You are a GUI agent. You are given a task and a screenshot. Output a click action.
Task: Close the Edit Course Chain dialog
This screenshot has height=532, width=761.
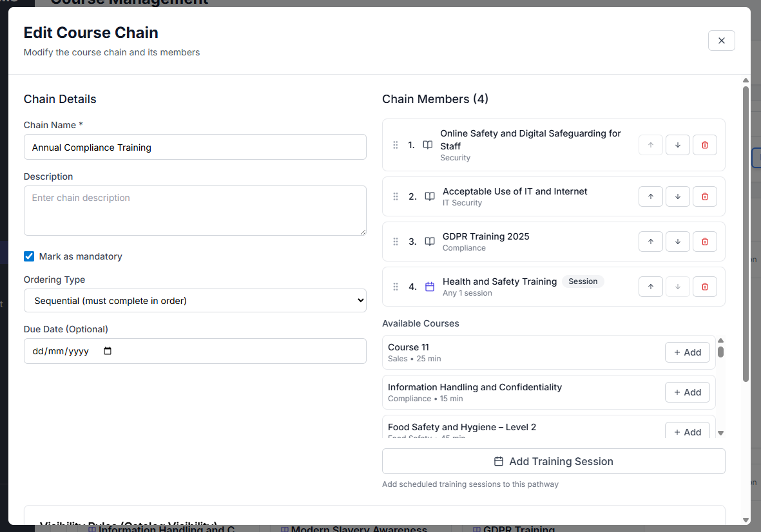[721, 41]
